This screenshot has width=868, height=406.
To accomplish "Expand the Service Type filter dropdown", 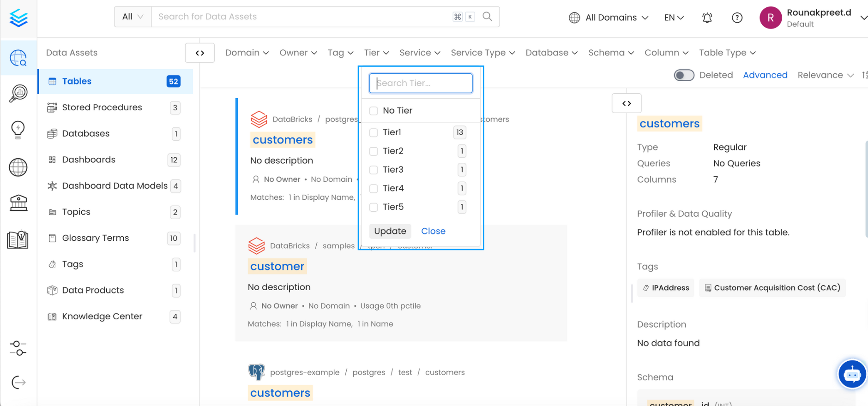I will pyautogui.click(x=482, y=53).
